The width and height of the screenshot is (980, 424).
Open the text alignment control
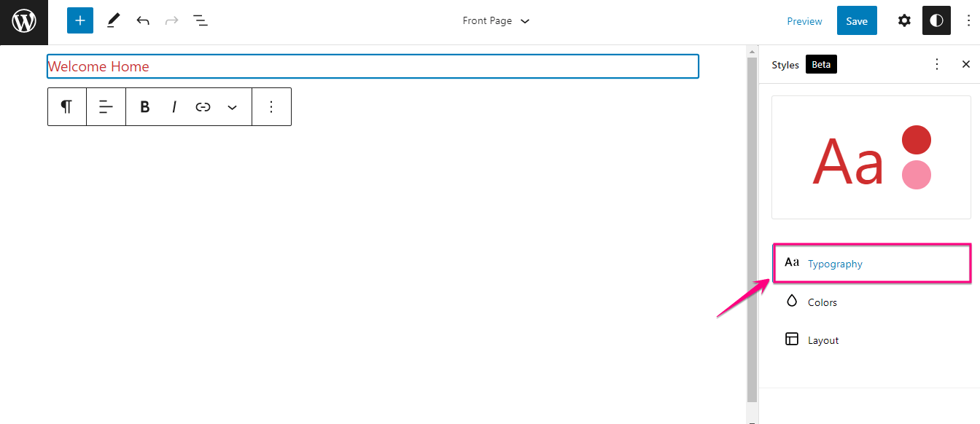(x=106, y=107)
